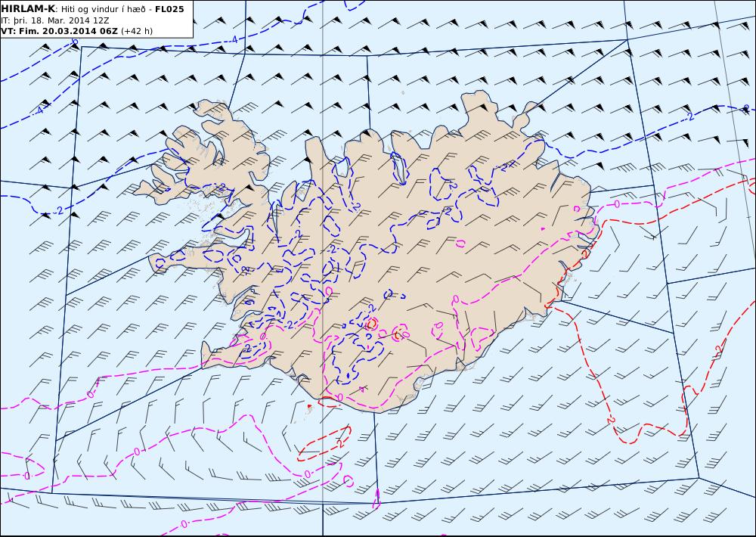Click the initial time 'þri. 18. Mar. 2014 12Z'

pyautogui.click(x=61, y=20)
